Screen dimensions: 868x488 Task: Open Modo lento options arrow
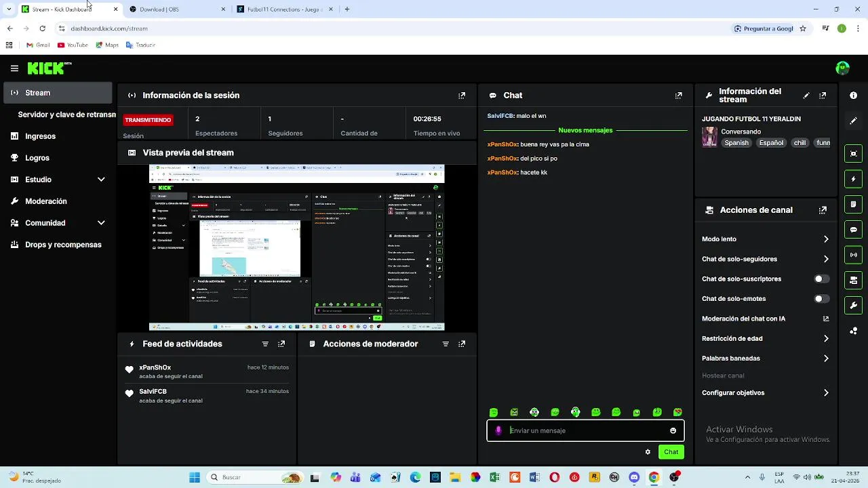click(826, 239)
